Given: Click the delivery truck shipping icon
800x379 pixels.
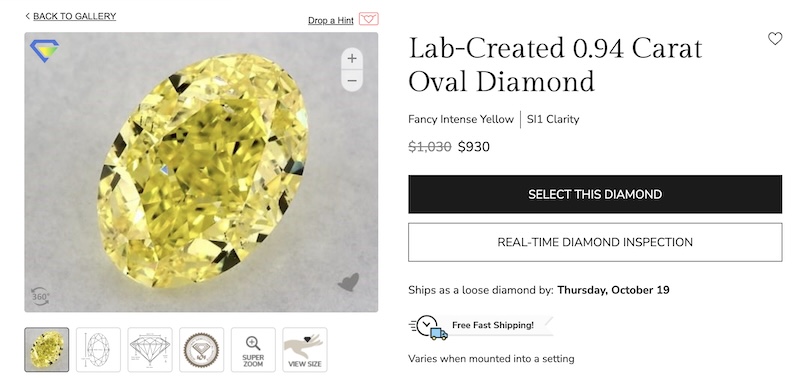Looking at the screenshot, I should click(x=438, y=334).
